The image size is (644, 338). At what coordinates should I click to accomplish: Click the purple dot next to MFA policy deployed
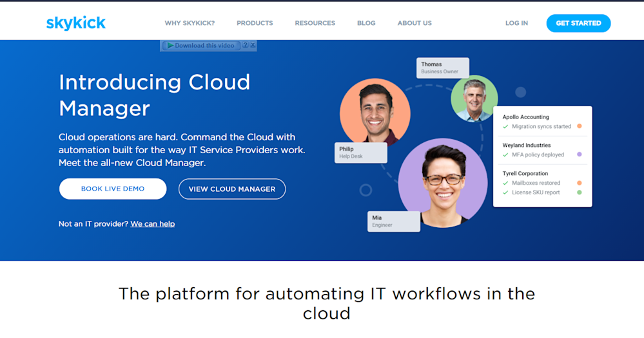[x=580, y=155]
